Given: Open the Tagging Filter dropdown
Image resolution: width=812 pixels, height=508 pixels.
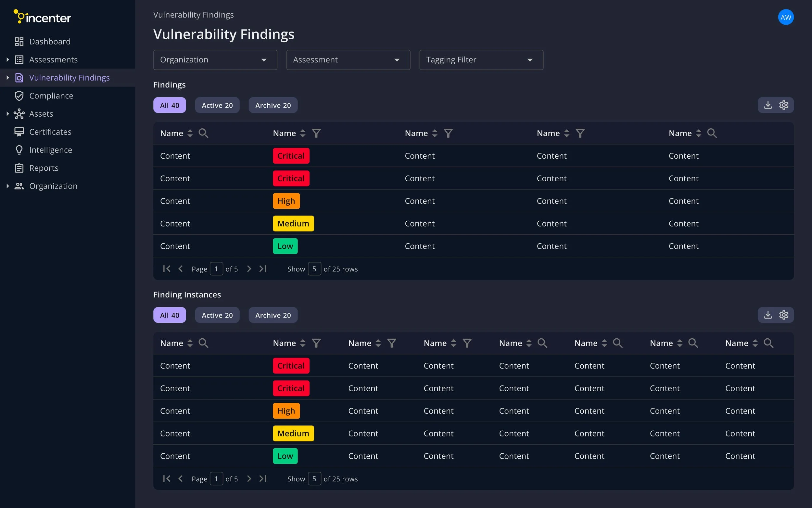Looking at the screenshot, I should point(481,60).
